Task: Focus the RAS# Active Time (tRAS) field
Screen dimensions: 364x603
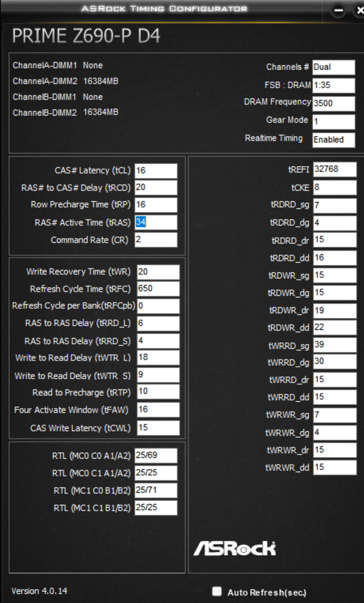Action: coord(156,222)
